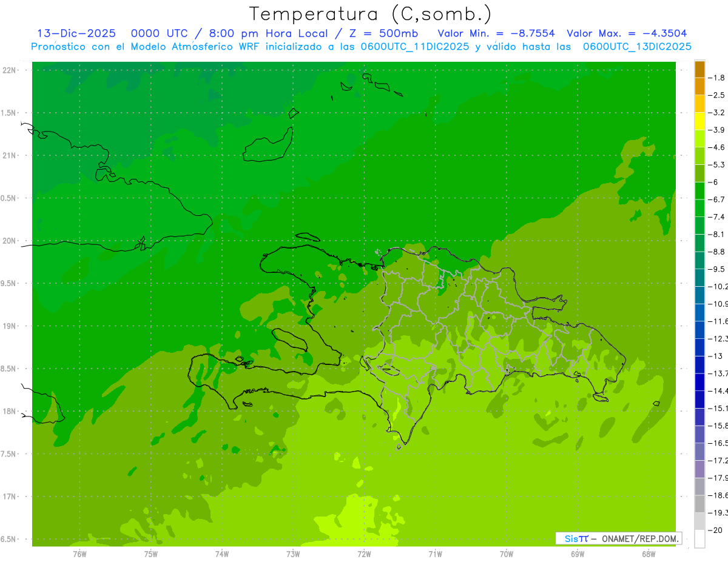Pick the navy swatch between -13 and -13.7

click(699, 364)
